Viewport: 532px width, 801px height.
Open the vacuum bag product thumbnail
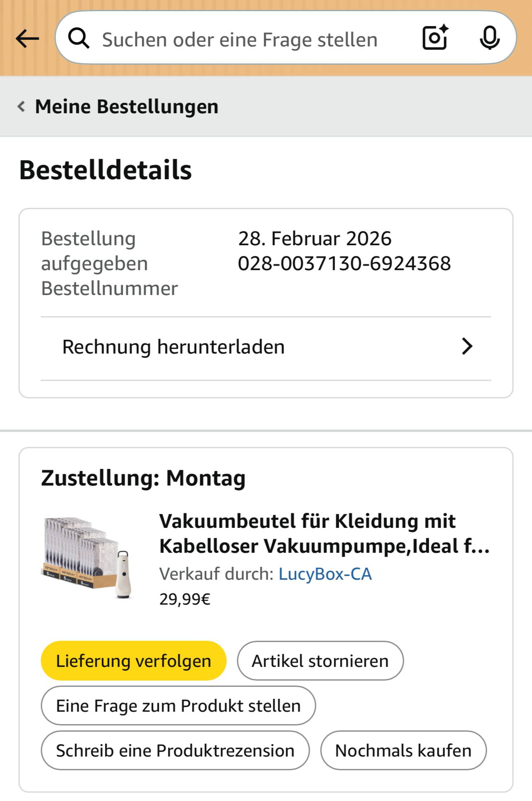click(x=87, y=558)
